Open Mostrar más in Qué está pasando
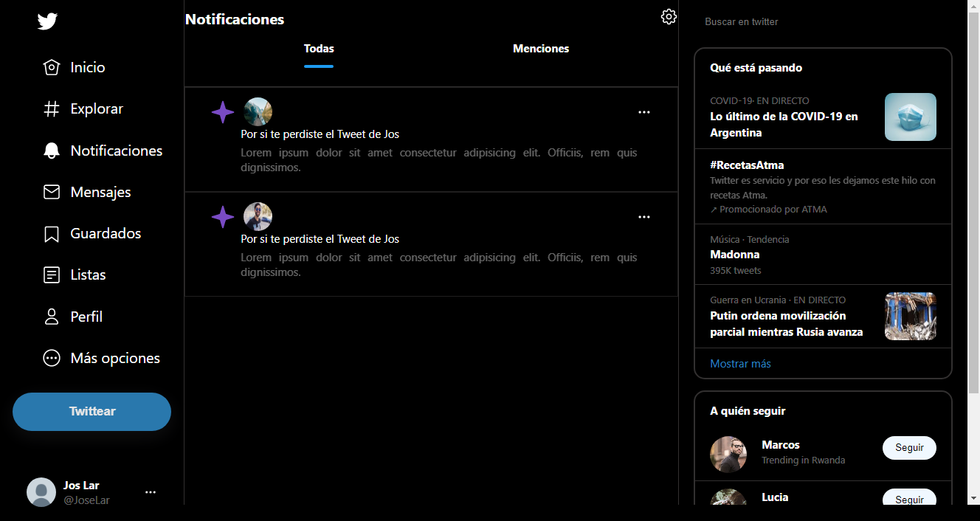 pos(740,363)
